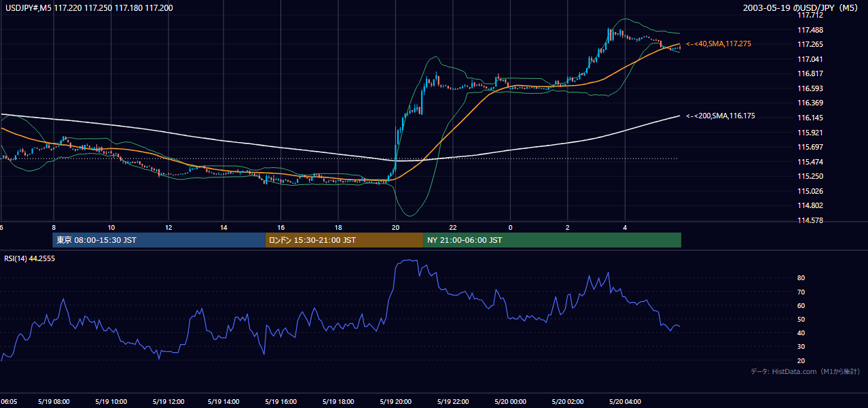Click hour label 14 under the price chart
This screenshot has width=868, height=408.
click(224, 227)
